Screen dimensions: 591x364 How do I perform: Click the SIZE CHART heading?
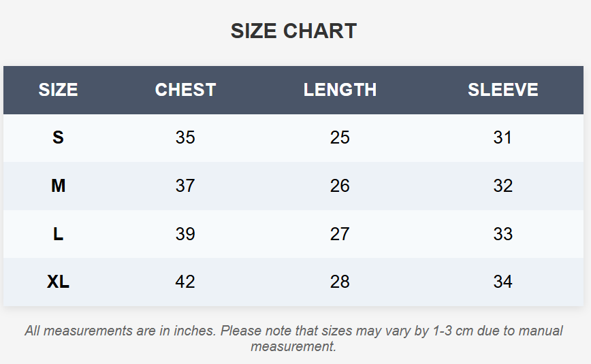point(293,31)
